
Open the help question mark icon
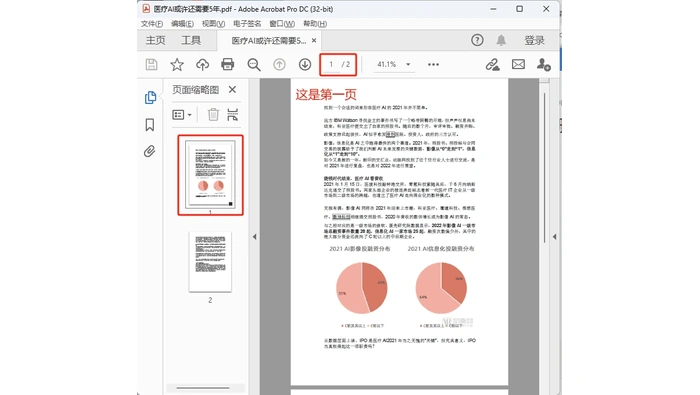tap(477, 41)
